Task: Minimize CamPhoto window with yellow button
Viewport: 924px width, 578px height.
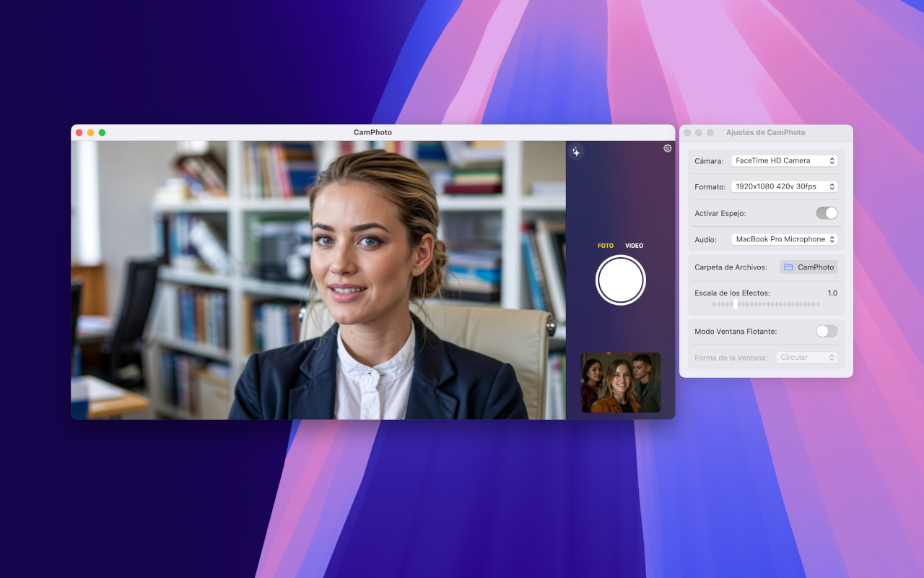Action: coord(90,133)
